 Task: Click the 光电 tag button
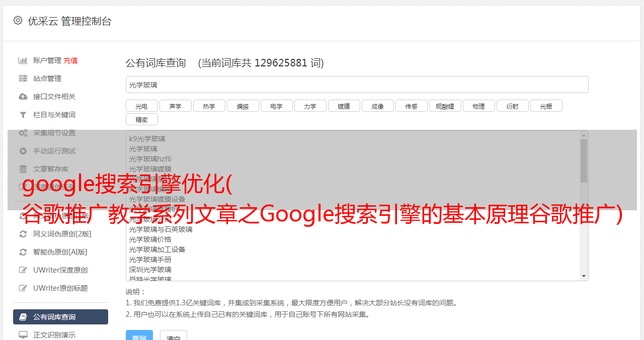point(142,106)
